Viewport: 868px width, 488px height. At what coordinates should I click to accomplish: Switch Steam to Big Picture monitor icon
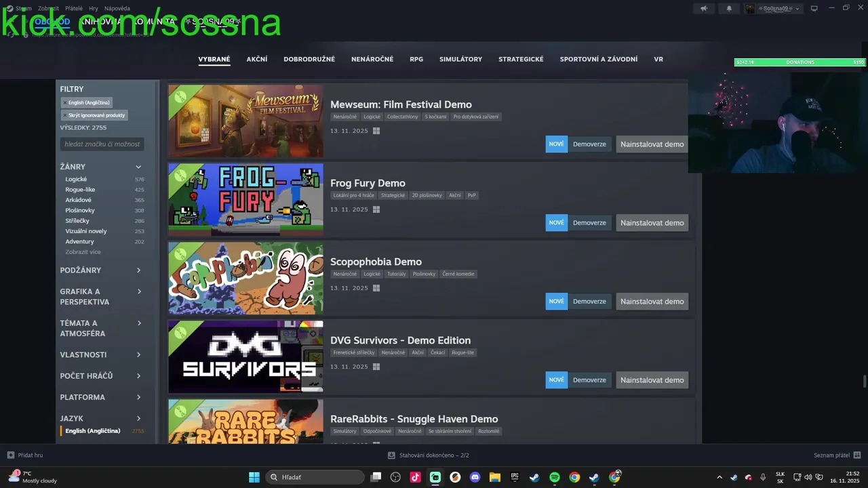pyautogui.click(x=814, y=8)
